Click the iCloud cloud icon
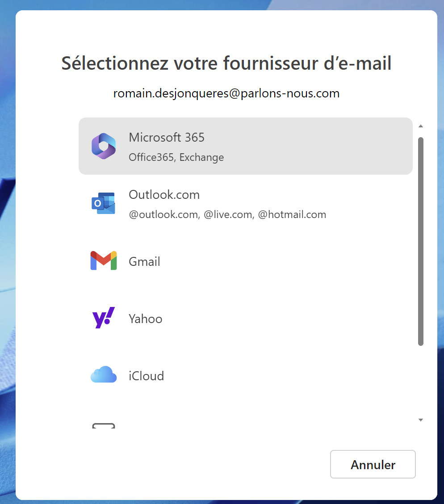444x504 pixels. pos(104,375)
